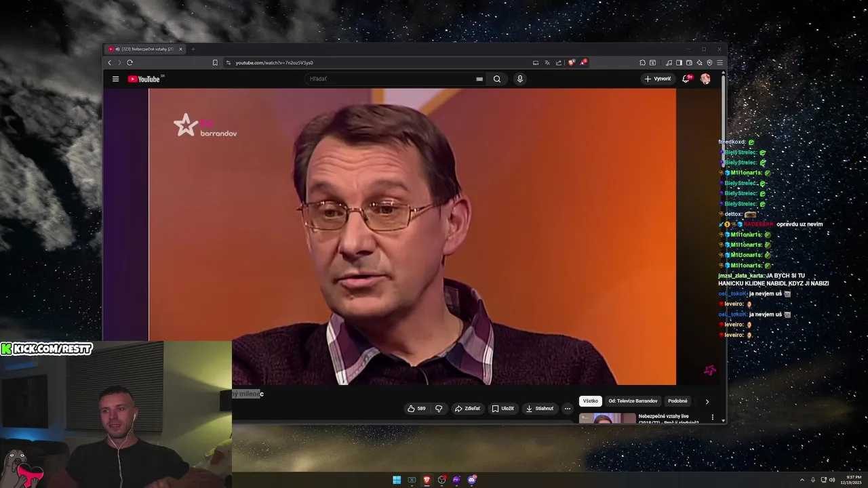Click the youtube.com address bar URL
The width and height of the screenshot is (868, 488).
click(x=274, y=62)
